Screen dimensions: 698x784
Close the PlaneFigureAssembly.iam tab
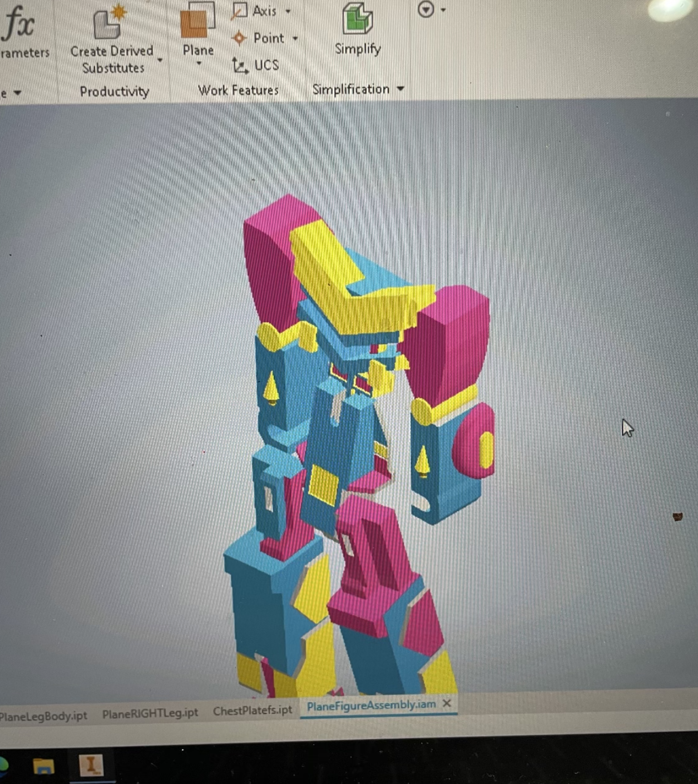tap(447, 704)
